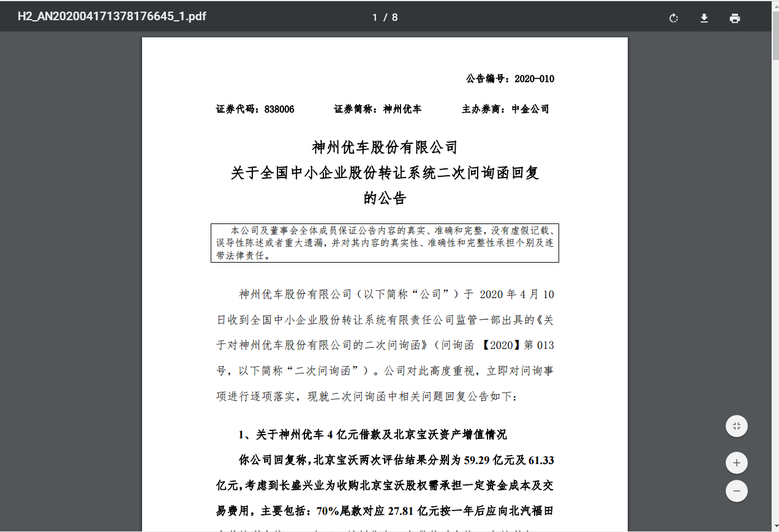Click the heading line ending 二次问询函回复
This screenshot has height=532, width=779.
385,173
